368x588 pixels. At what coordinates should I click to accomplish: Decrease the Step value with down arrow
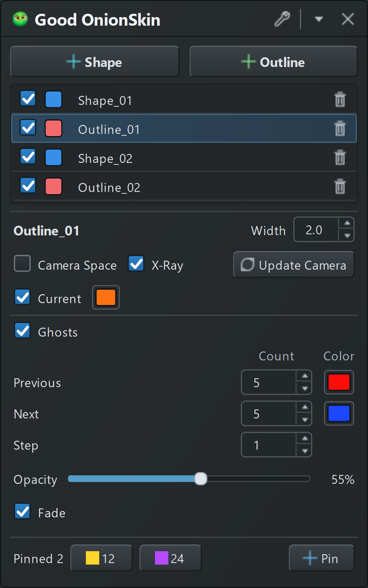[304, 451]
